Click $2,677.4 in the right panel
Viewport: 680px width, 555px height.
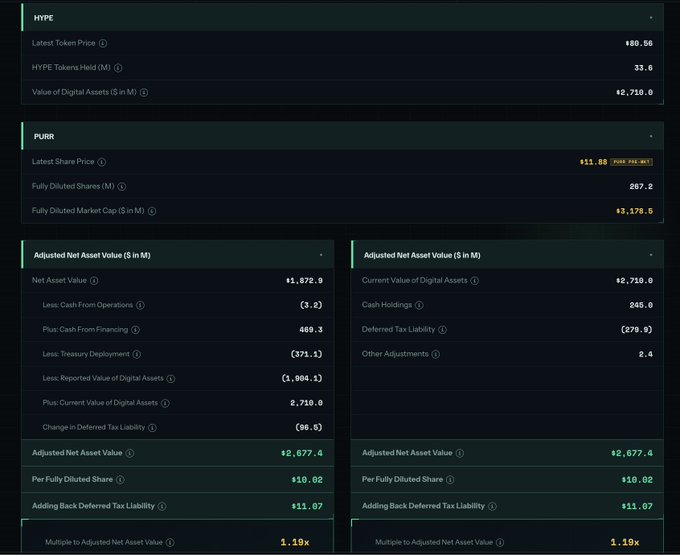632,453
